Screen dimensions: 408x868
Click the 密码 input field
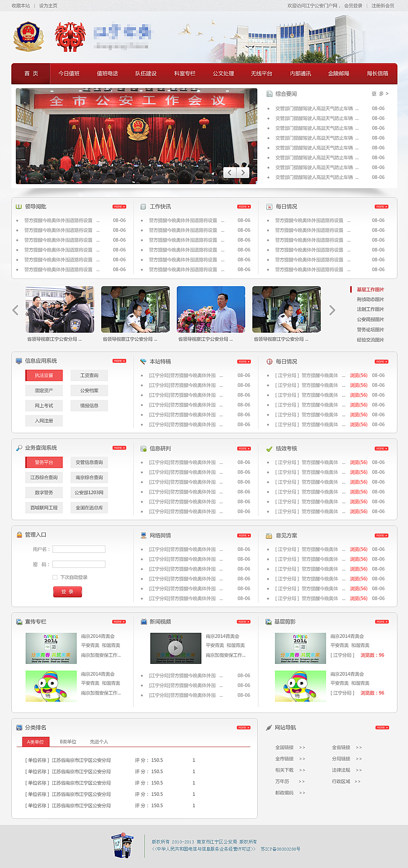pyautogui.click(x=79, y=564)
